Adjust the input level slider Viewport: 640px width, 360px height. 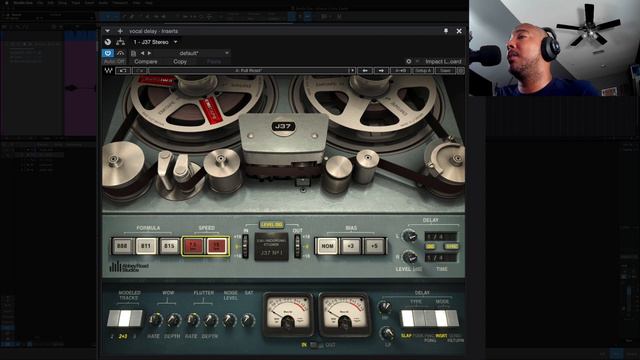click(x=245, y=247)
